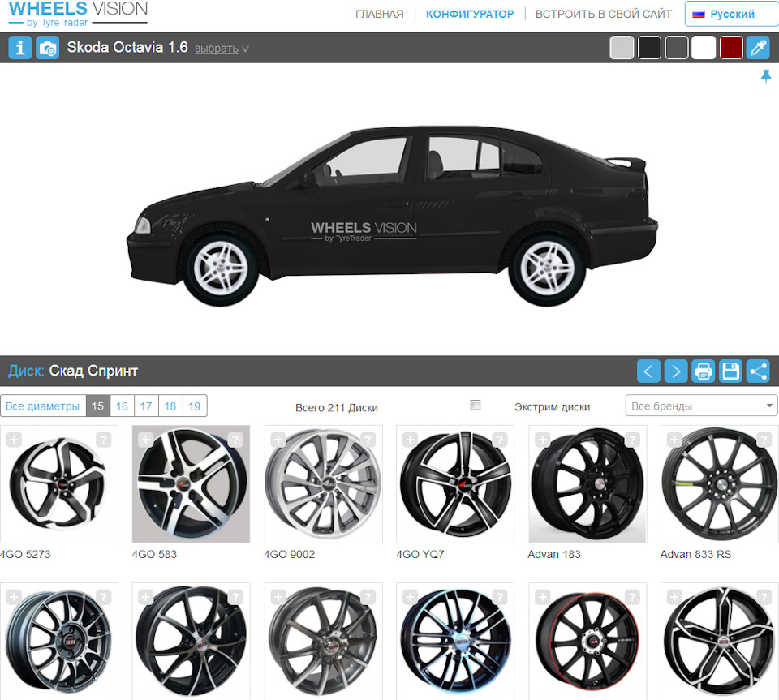Screen dimensions: 779x700
Task: Select the Все диаметры filter tab
Action: coord(43,406)
